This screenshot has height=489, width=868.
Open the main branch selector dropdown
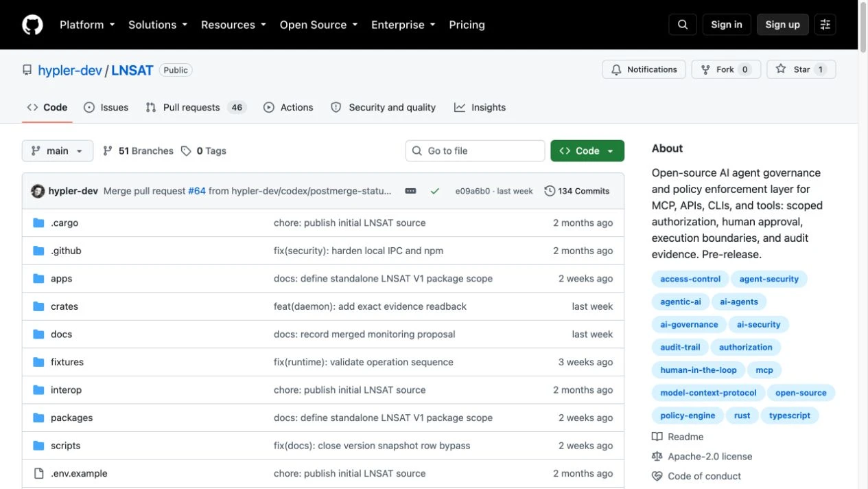(58, 151)
